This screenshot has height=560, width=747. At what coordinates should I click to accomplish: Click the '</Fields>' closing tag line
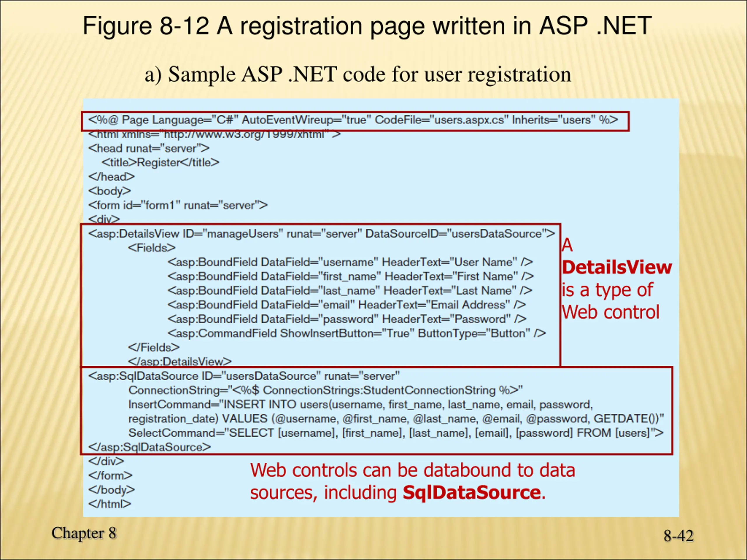tap(154, 347)
